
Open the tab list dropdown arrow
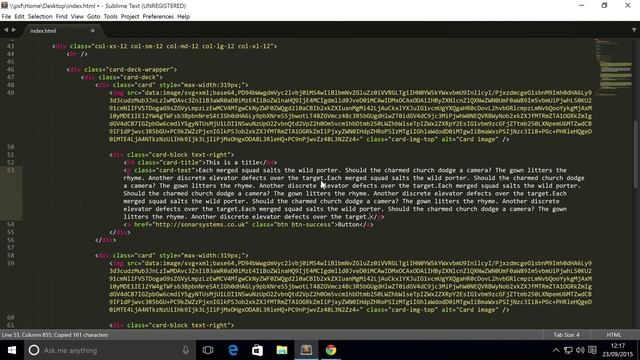pyautogui.click(x=634, y=30)
